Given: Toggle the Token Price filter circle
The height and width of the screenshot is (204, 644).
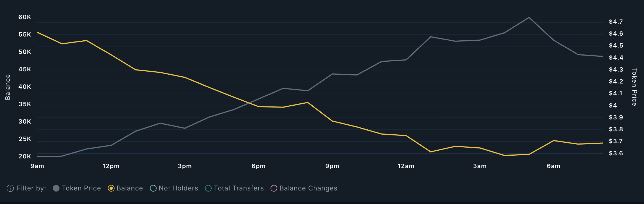Looking at the screenshot, I should pos(56,188).
